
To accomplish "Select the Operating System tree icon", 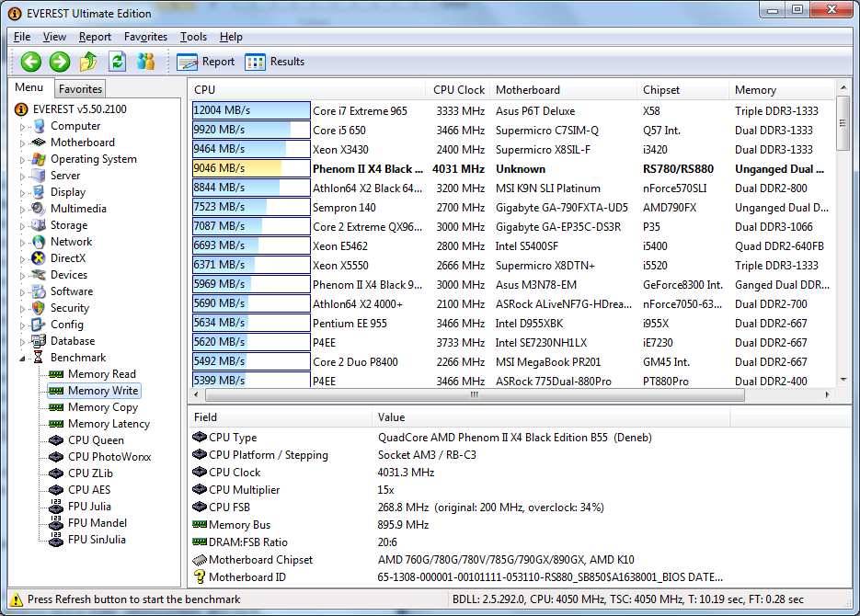I will pos(39,159).
